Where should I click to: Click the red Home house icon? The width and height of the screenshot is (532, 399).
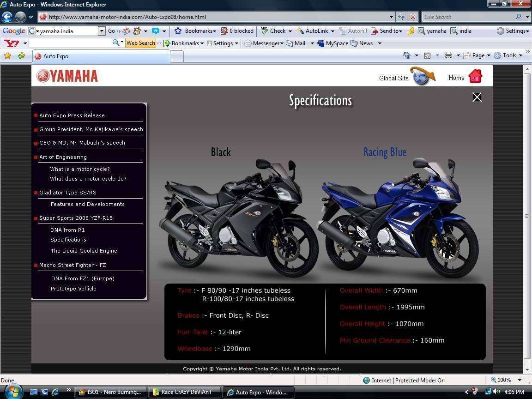click(x=475, y=76)
